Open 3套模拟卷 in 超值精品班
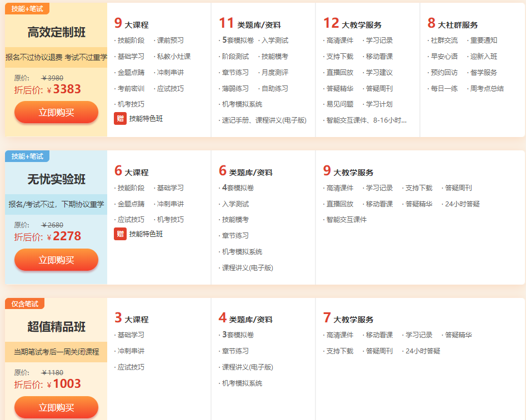Image resolution: width=526 pixels, height=420 pixels. click(238, 335)
